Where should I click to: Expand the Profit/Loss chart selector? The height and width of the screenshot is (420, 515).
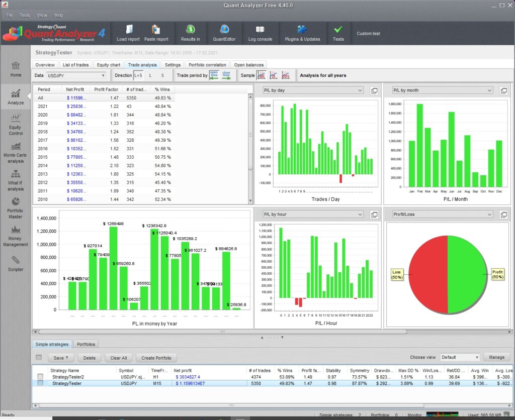(x=443, y=214)
